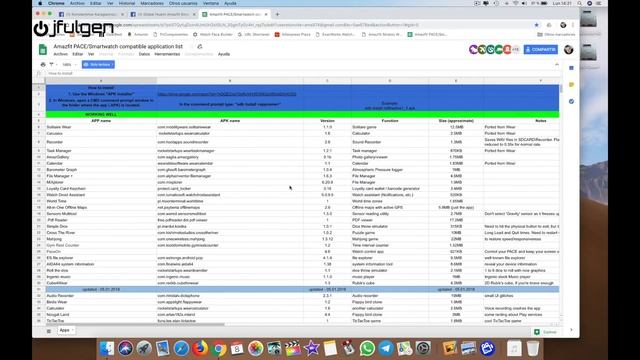Open the zoom level dropdown
640x360 pixels.
[69, 64]
